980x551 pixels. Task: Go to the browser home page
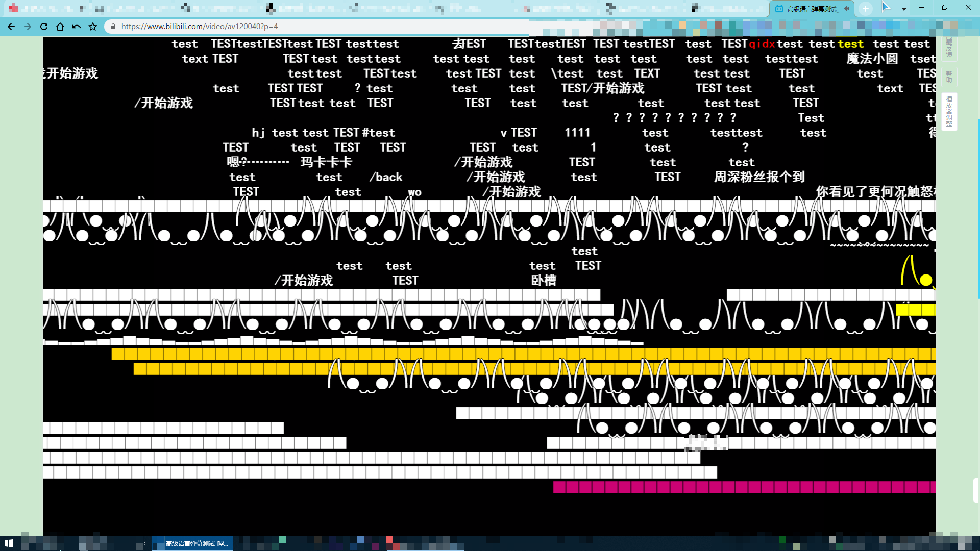click(60, 27)
